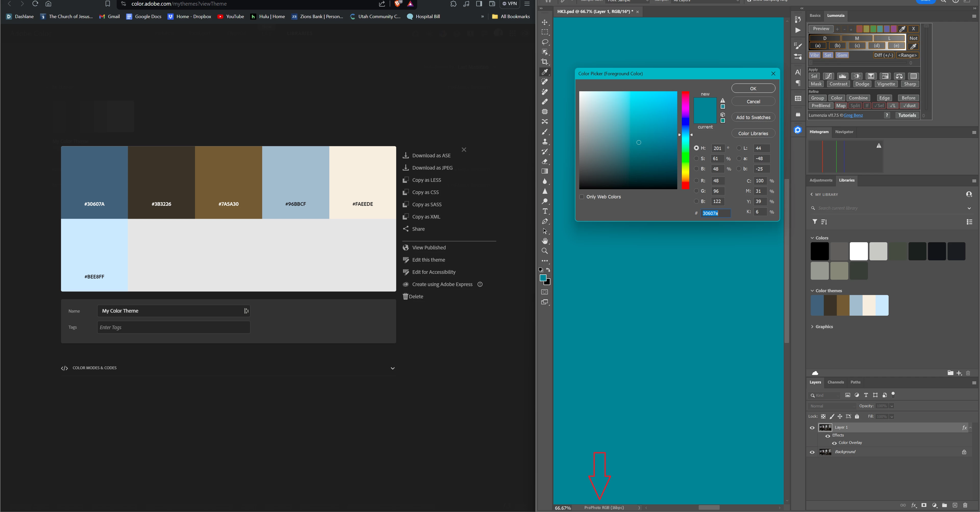Click Add to Swatches button

(753, 118)
